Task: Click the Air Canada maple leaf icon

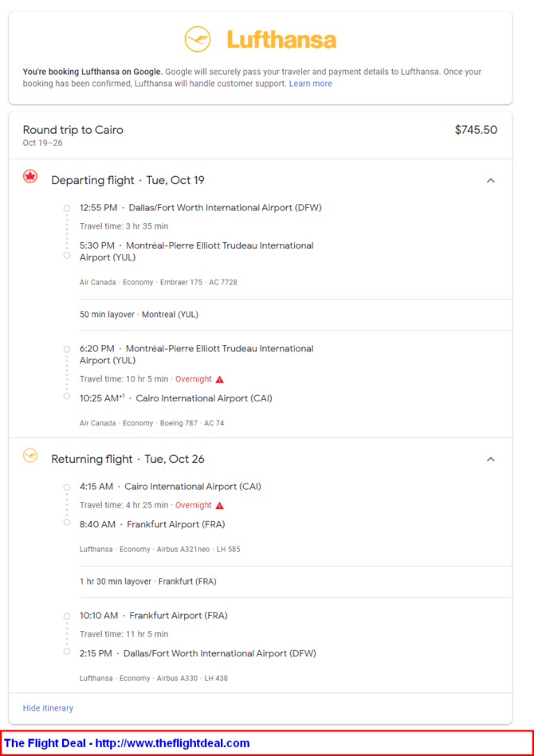Action: tap(30, 177)
